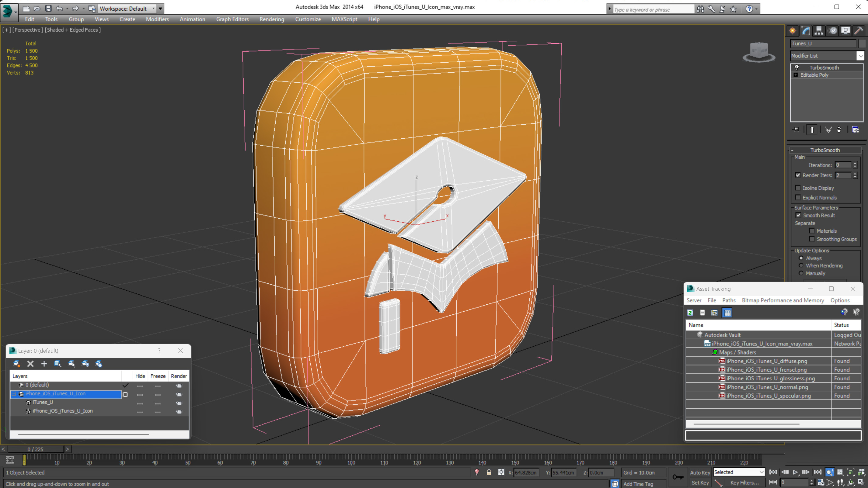The width and height of the screenshot is (868, 488).
Task: Open the Create command panel tab
Action: 793,31
